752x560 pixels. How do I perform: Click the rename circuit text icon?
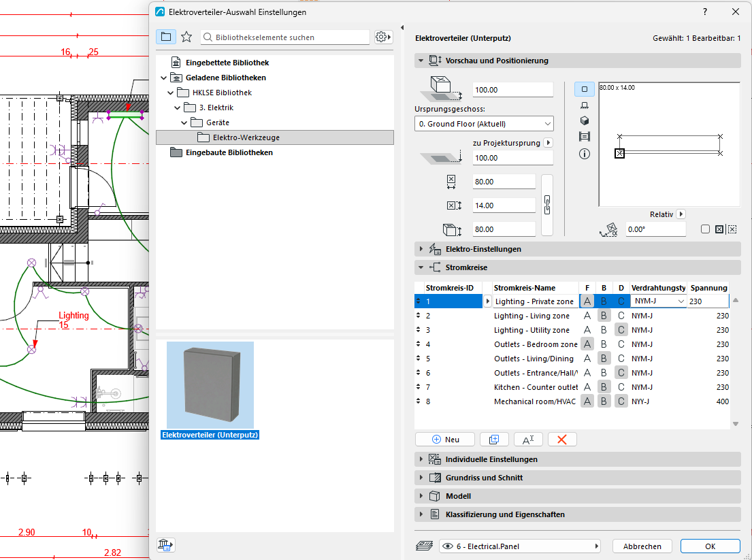[x=528, y=440]
